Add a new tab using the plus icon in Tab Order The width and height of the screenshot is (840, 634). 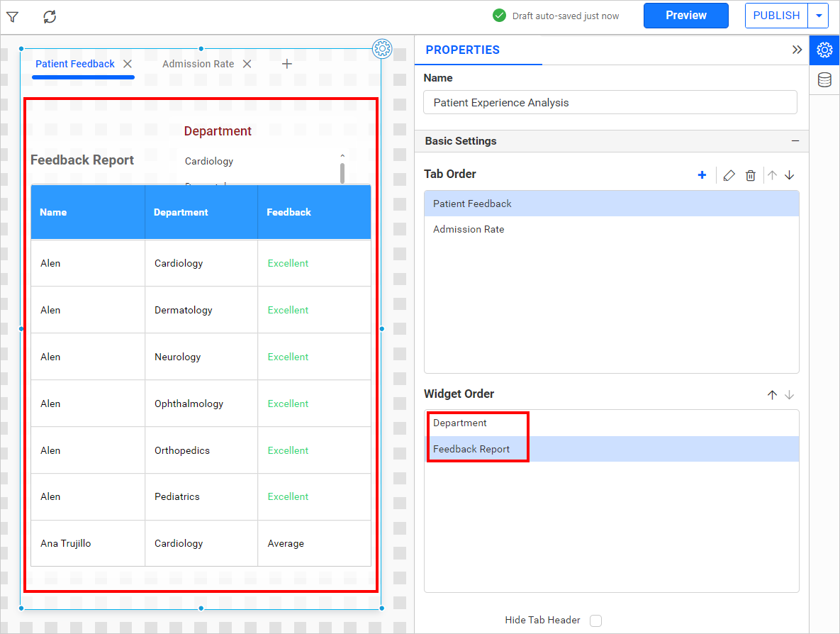[702, 175]
